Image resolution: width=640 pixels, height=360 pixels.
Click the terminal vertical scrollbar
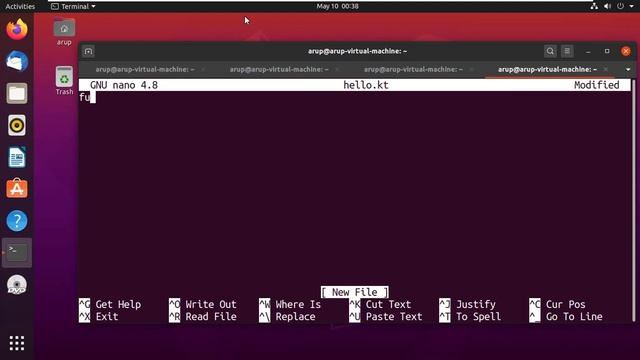point(633,200)
